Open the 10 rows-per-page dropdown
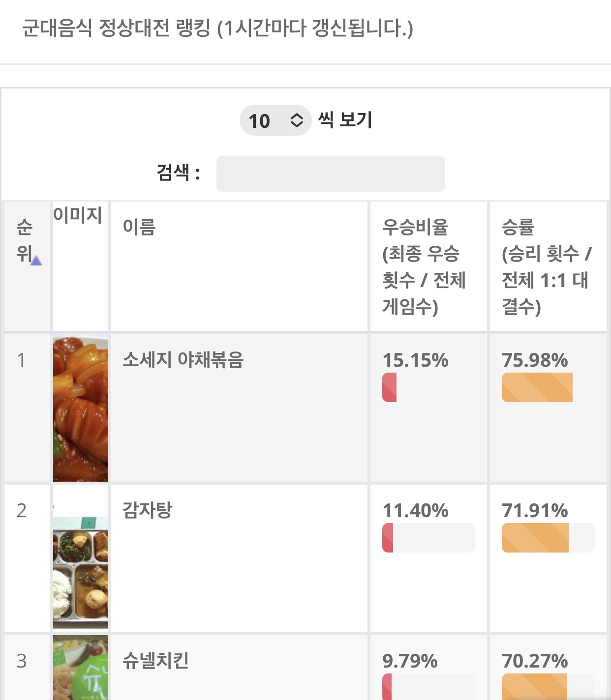611x700 pixels. 275,120
